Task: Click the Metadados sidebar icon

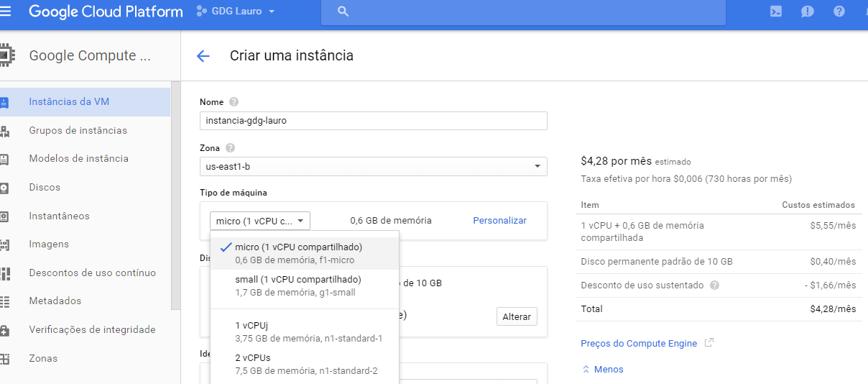Action: pos(4,301)
